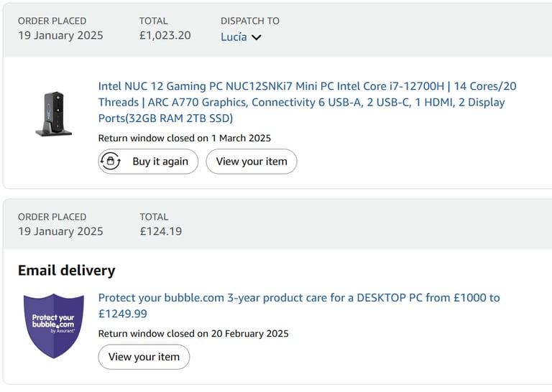Click the DISPATCH TO label

250,21
